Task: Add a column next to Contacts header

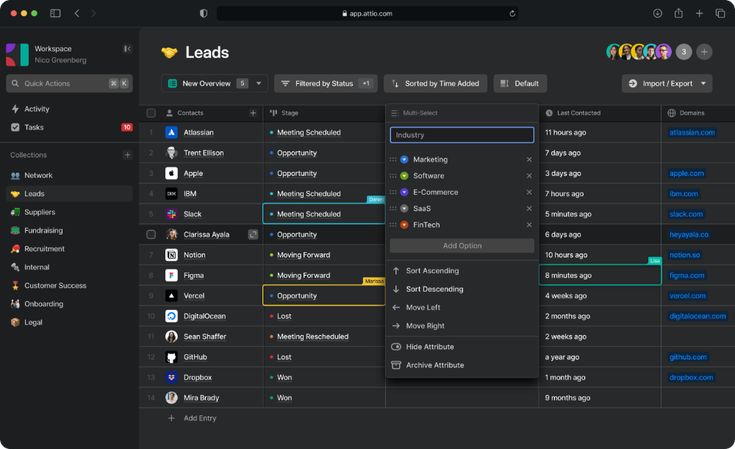Action: (253, 113)
